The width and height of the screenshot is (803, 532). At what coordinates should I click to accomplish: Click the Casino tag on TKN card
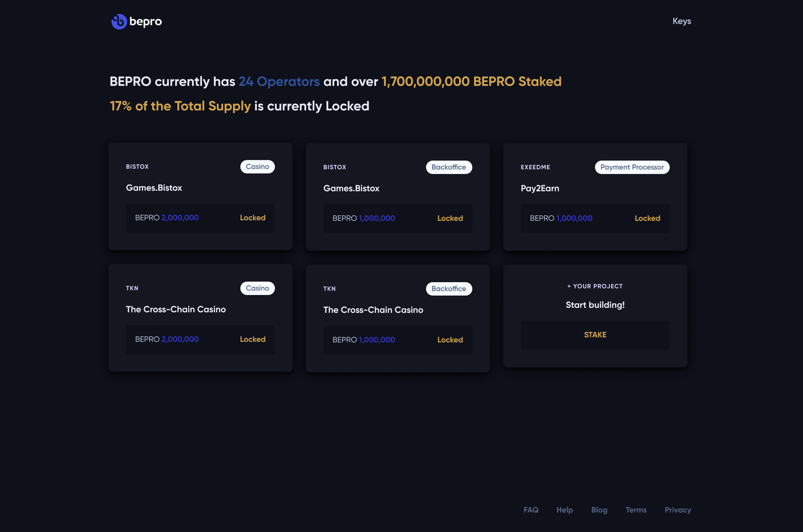pos(257,288)
